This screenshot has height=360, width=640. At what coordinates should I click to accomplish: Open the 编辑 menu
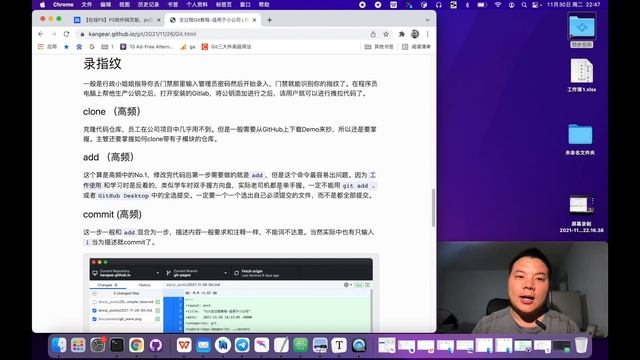click(x=105, y=4)
